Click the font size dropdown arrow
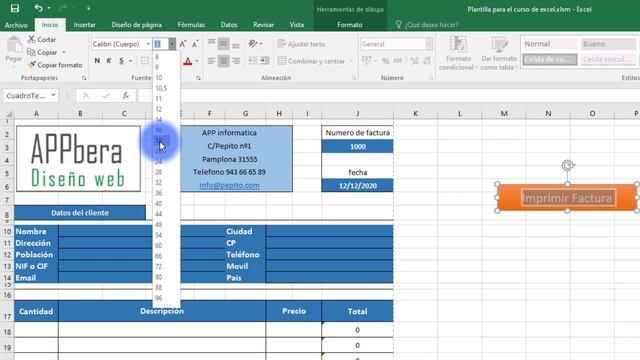The width and height of the screenshot is (640, 360). tap(172, 44)
